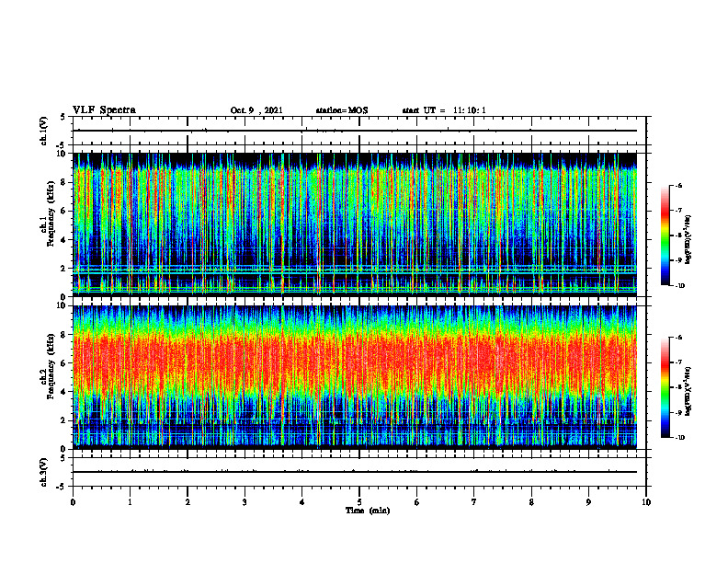Click the time axis tick label '0'
Image resolution: width=728 pixels, height=563 pixels.
(73, 502)
